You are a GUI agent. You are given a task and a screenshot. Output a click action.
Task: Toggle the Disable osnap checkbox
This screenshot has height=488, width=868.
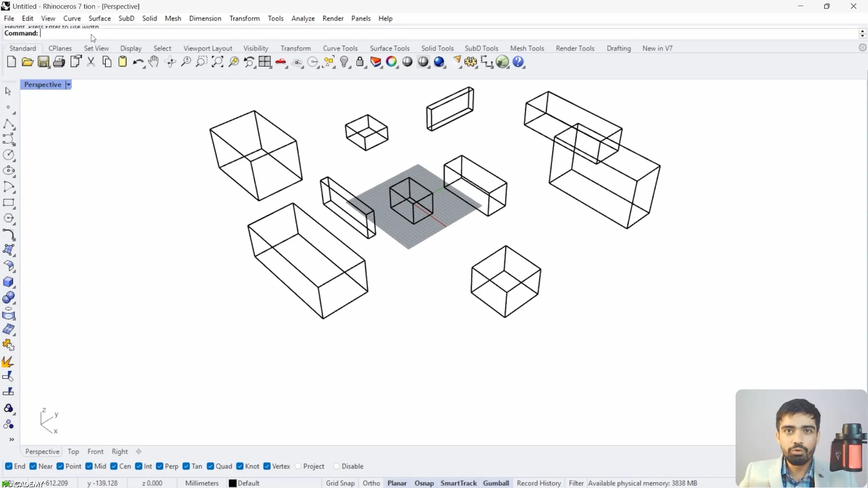(337, 466)
